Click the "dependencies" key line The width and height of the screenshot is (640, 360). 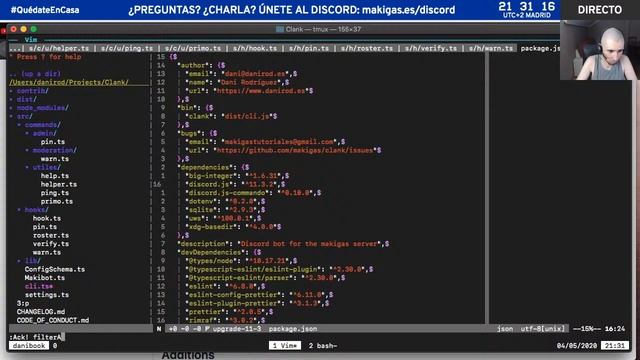(213, 167)
